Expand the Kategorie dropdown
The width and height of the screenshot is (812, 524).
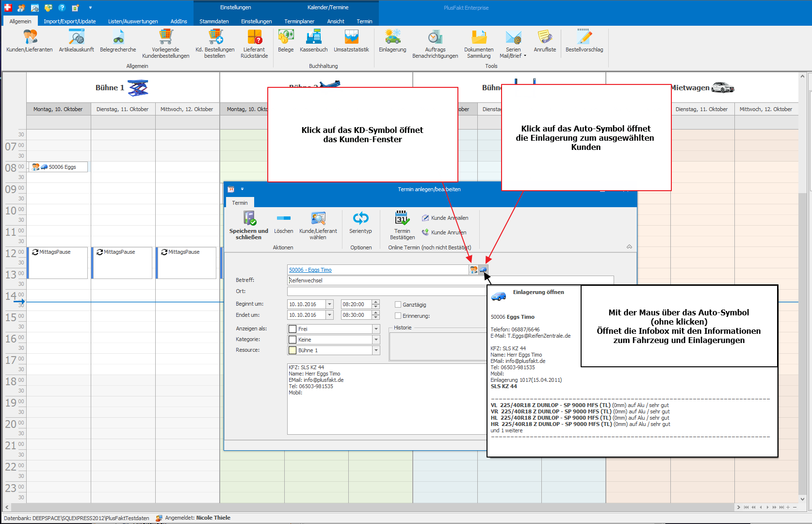(x=376, y=340)
